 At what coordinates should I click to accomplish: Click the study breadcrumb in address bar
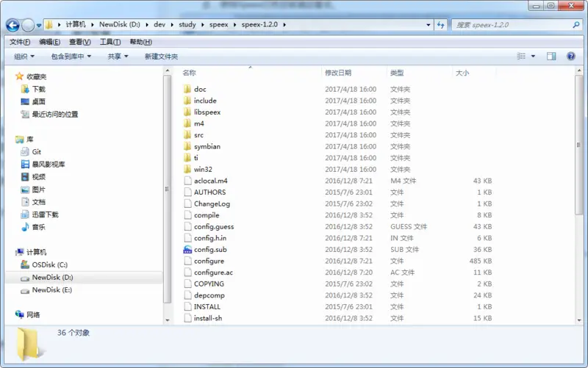[187, 25]
